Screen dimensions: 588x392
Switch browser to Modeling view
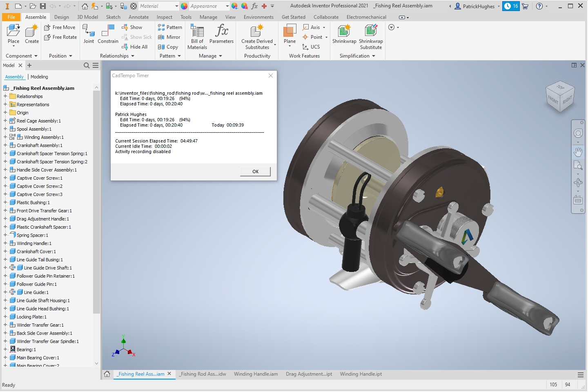point(39,77)
